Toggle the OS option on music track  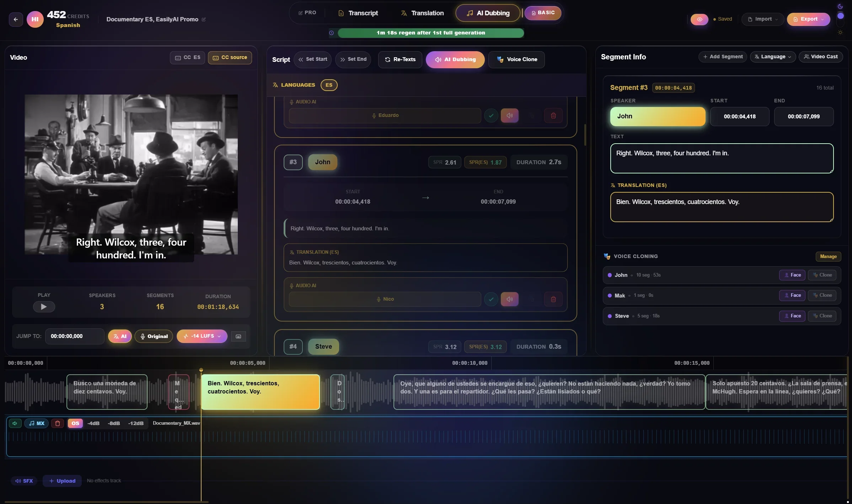click(75, 423)
